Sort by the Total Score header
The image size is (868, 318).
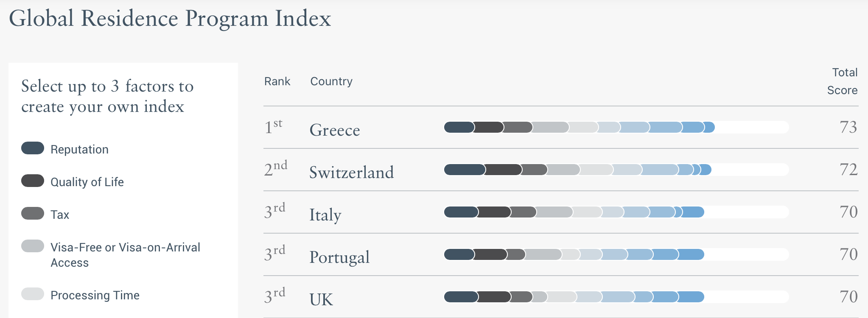843,81
